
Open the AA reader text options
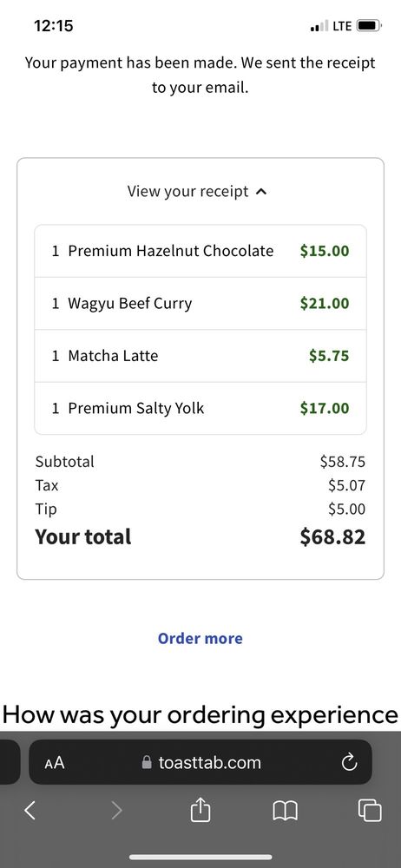coord(55,763)
